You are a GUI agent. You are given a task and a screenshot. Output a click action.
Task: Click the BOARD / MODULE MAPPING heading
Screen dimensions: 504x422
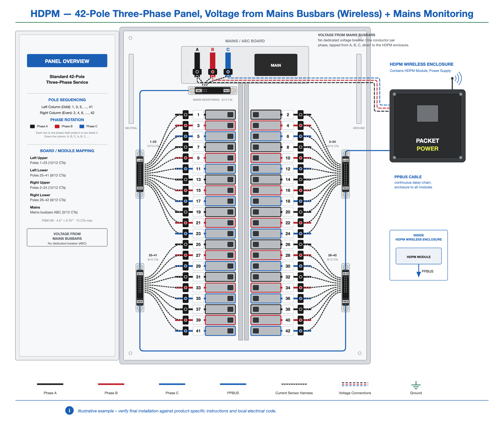pyautogui.click(x=67, y=151)
